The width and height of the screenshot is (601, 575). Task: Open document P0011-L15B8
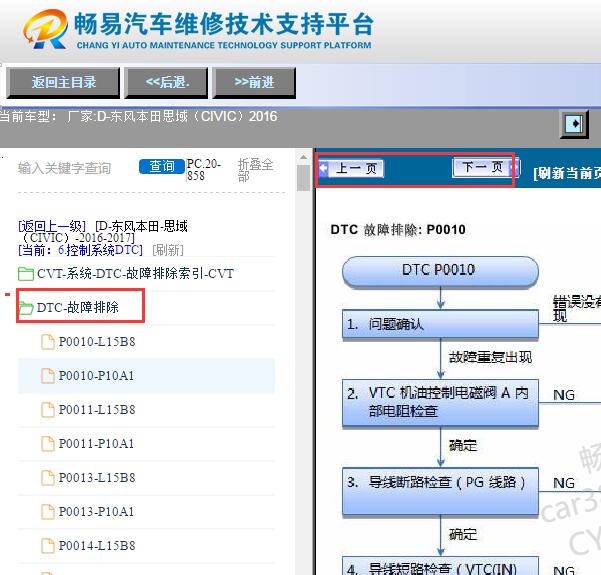97,410
